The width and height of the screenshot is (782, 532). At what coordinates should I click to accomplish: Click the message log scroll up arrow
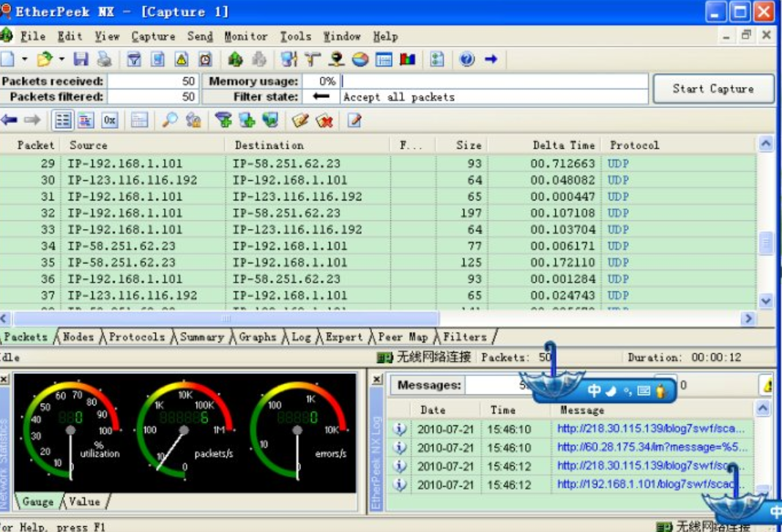click(x=763, y=409)
